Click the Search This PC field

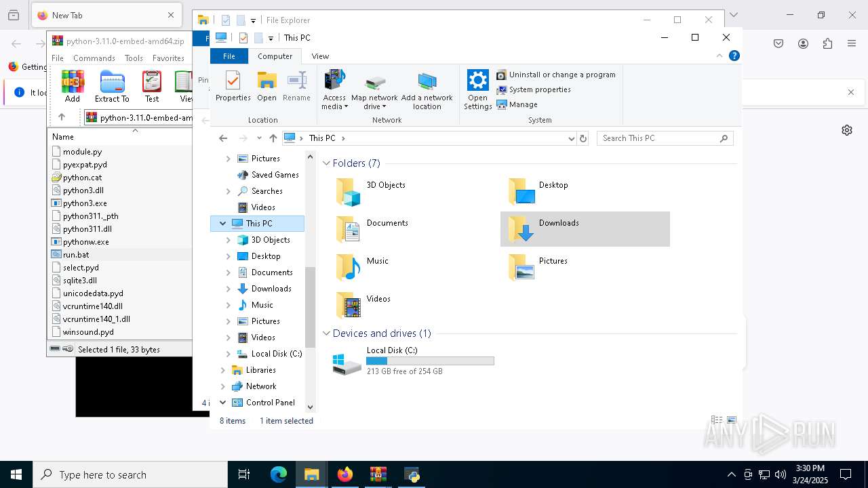(x=665, y=138)
